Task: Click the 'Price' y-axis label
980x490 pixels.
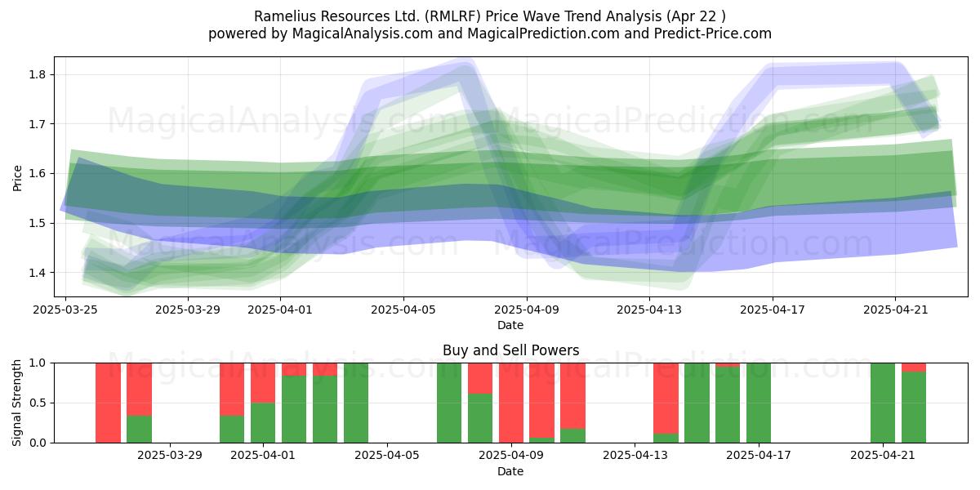Action: click(17, 176)
